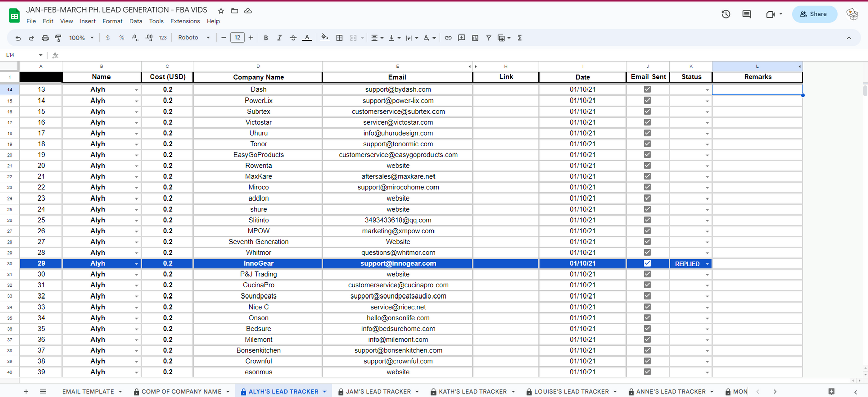The width and height of the screenshot is (868, 397).
Task: Move the document to a folder
Action: point(235,11)
